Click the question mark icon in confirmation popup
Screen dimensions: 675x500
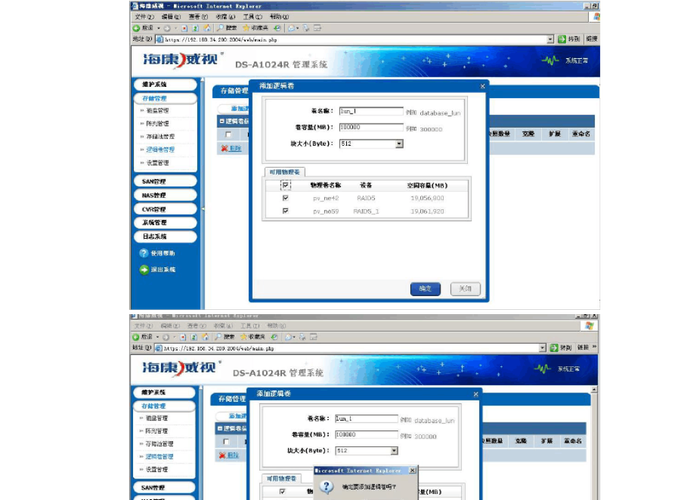[x=328, y=487]
